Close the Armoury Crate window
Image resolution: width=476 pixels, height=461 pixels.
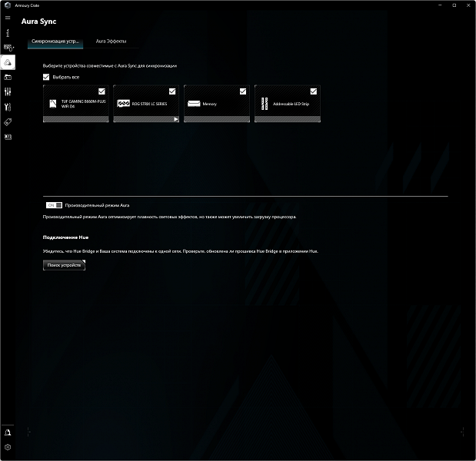[468, 5]
